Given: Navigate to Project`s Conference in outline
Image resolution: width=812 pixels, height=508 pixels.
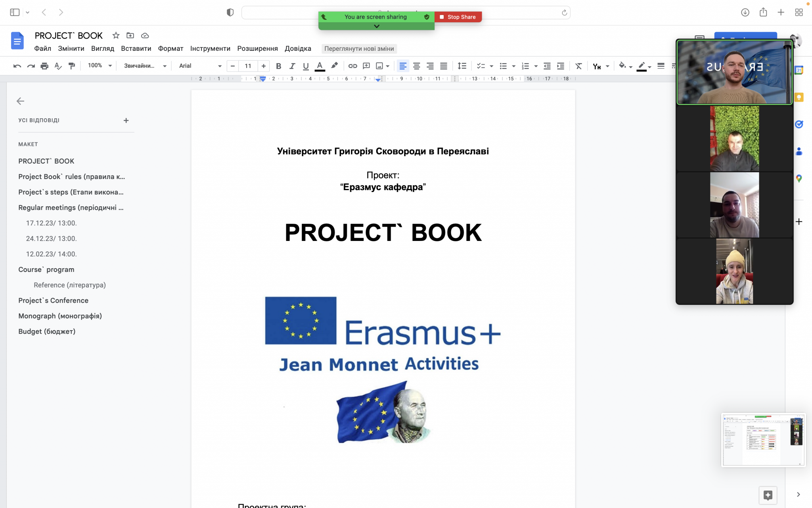Looking at the screenshot, I should pos(54,300).
